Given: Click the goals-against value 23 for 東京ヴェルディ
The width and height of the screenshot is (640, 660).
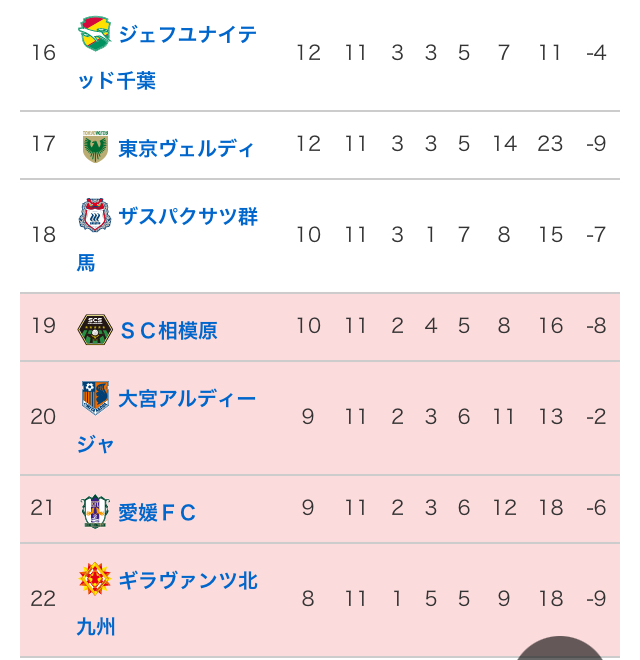Looking at the screenshot, I should tap(550, 144).
